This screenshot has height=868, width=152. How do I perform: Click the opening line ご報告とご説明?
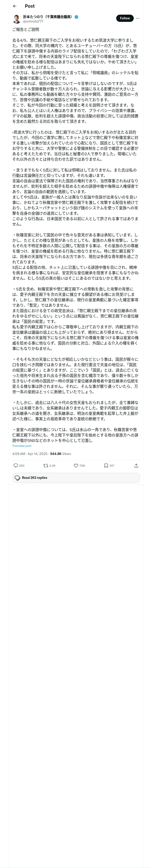(x=26, y=30)
